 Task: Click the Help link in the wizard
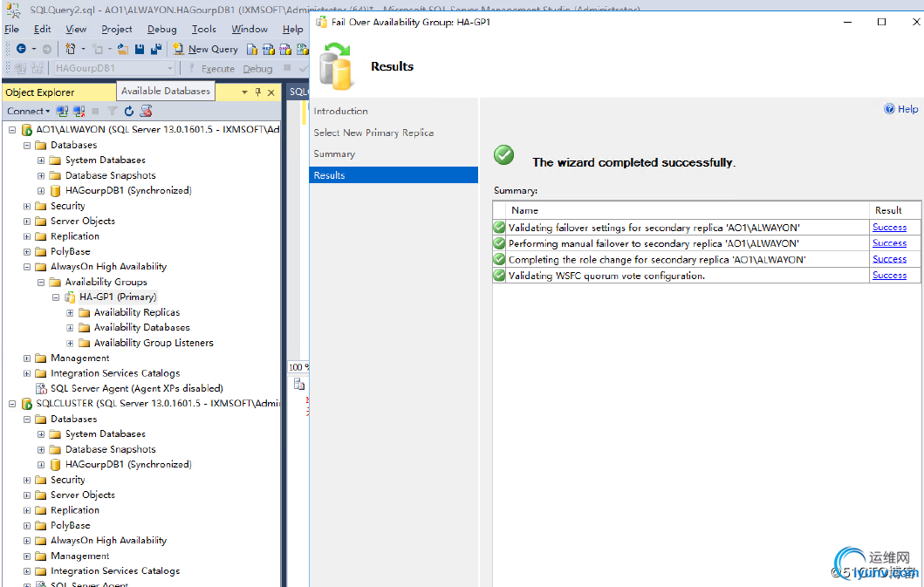coord(907,108)
